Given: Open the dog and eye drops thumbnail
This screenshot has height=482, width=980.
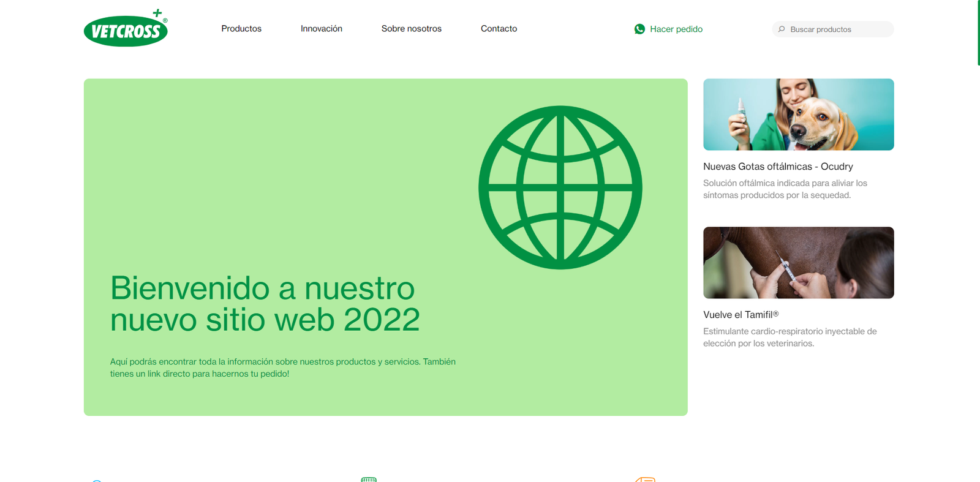Looking at the screenshot, I should click(x=798, y=115).
